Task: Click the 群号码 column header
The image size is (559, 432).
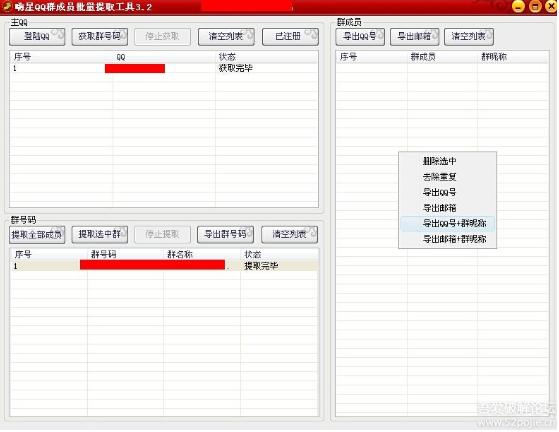Action: [125, 254]
